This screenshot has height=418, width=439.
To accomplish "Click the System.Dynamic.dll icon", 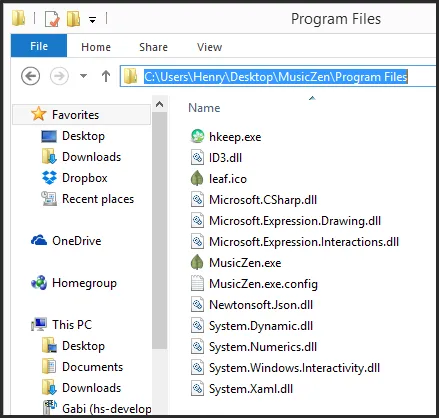I will (x=197, y=325).
